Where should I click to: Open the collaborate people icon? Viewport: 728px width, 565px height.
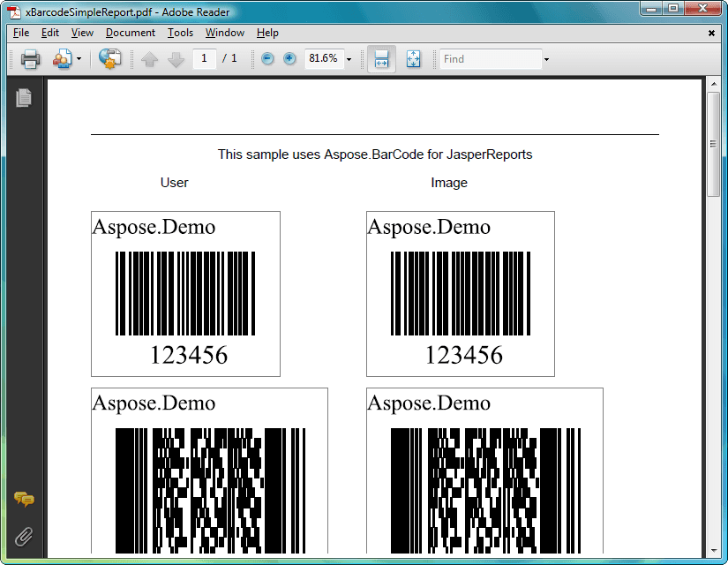point(63,59)
